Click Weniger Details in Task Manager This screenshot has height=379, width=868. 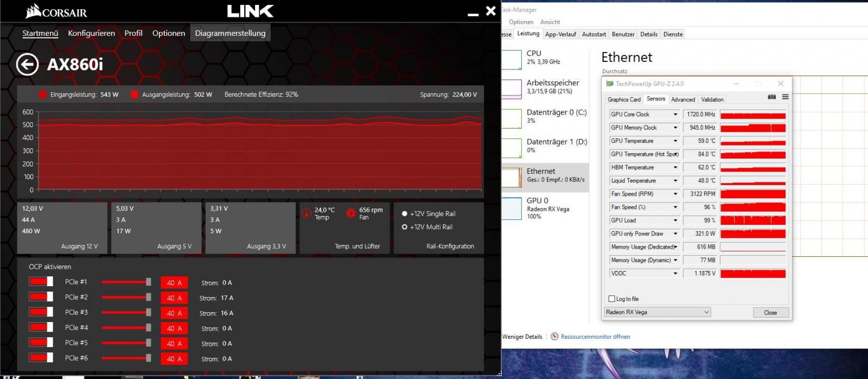coord(522,337)
